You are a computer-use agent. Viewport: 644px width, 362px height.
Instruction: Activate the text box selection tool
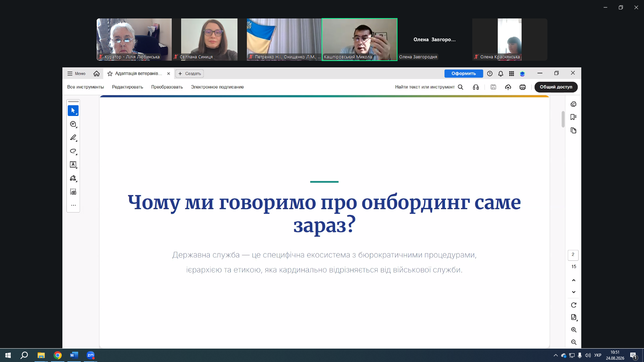coord(73,165)
